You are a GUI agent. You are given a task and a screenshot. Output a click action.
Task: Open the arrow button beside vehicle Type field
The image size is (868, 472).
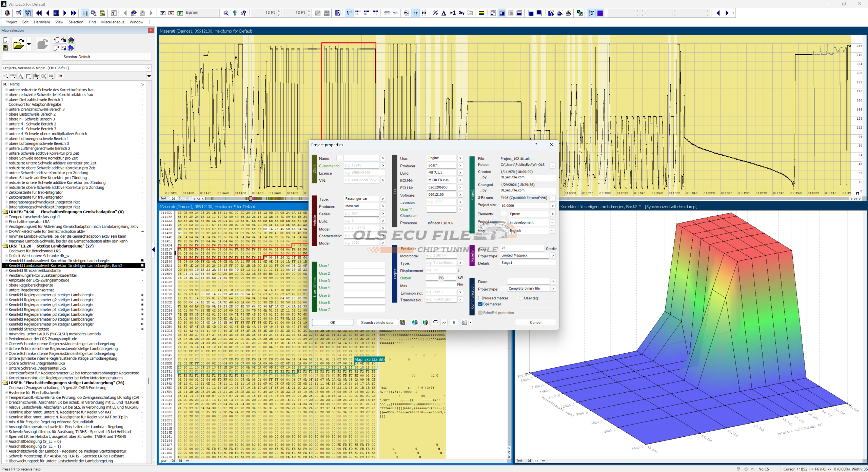coord(383,199)
